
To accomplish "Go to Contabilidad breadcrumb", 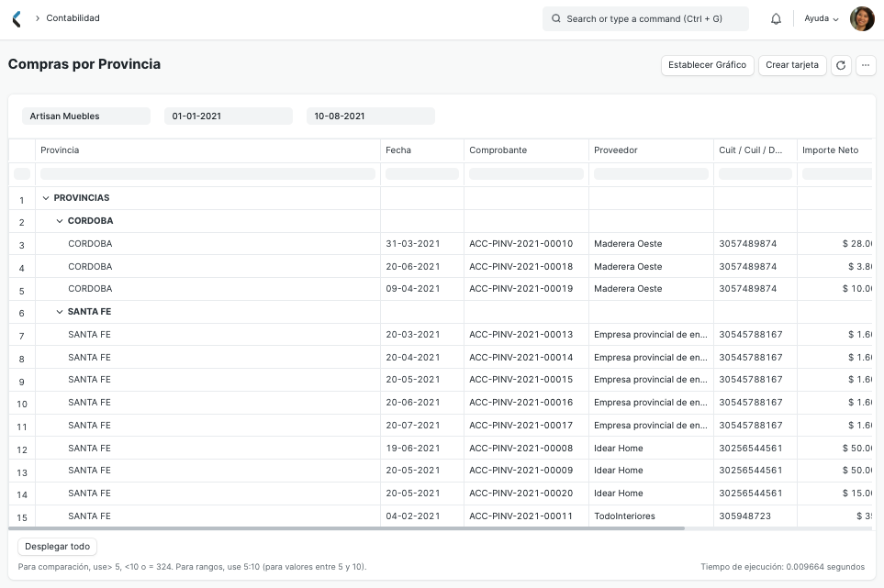I will (x=73, y=18).
